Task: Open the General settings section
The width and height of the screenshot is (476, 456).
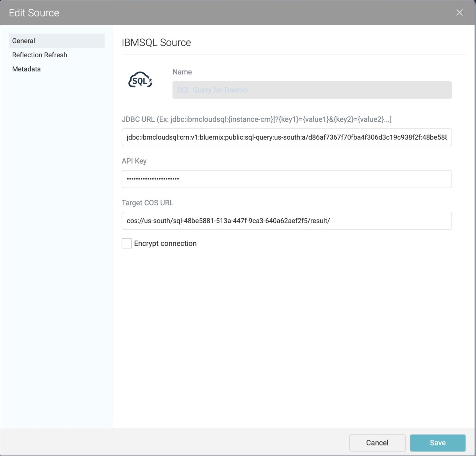Action: tap(57, 41)
